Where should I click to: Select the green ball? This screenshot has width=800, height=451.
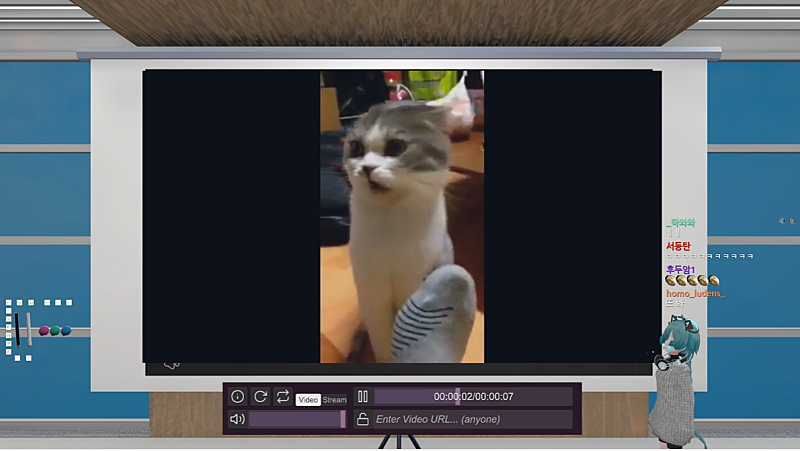pyautogui.click(x=55, y=331)
